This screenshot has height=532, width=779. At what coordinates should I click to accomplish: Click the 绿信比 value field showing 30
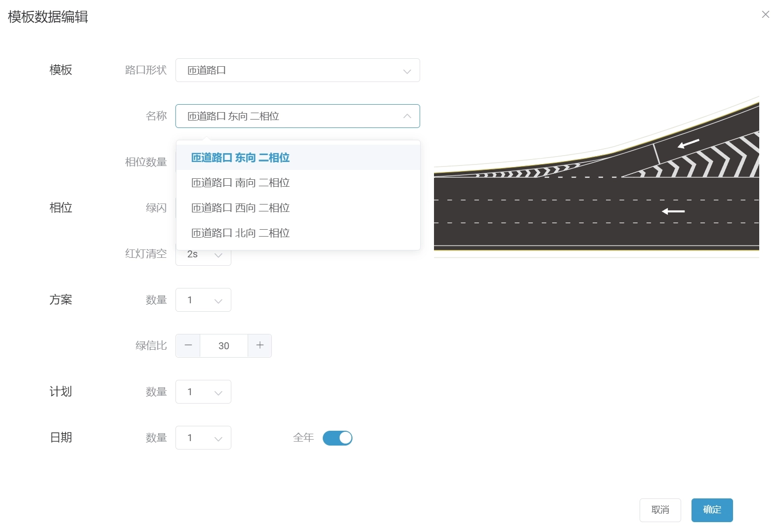tap(223, 346)
